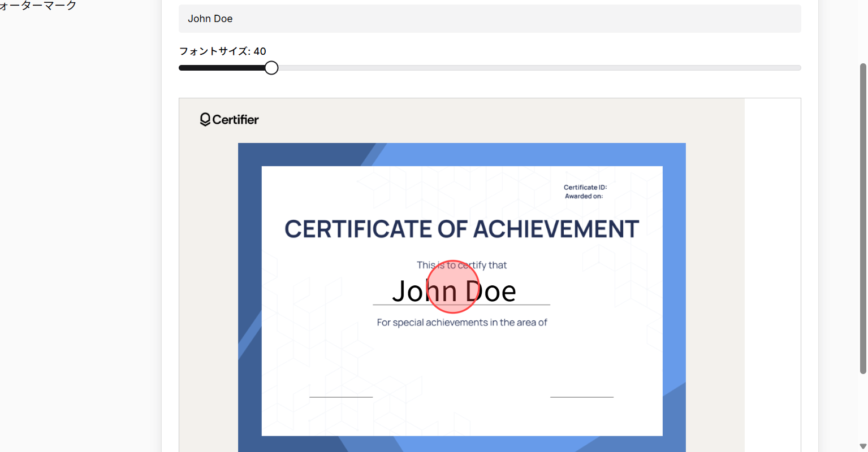Click the John Doe name on the certificate
Screen dimensions: 868x452
454,290
